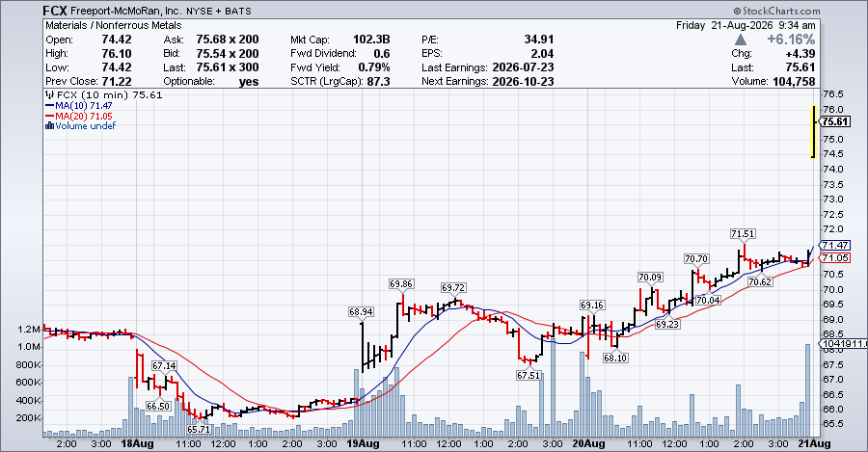
Task: Click the Mkt Cap value 102.3B
Action: click(x=371, y=40)
